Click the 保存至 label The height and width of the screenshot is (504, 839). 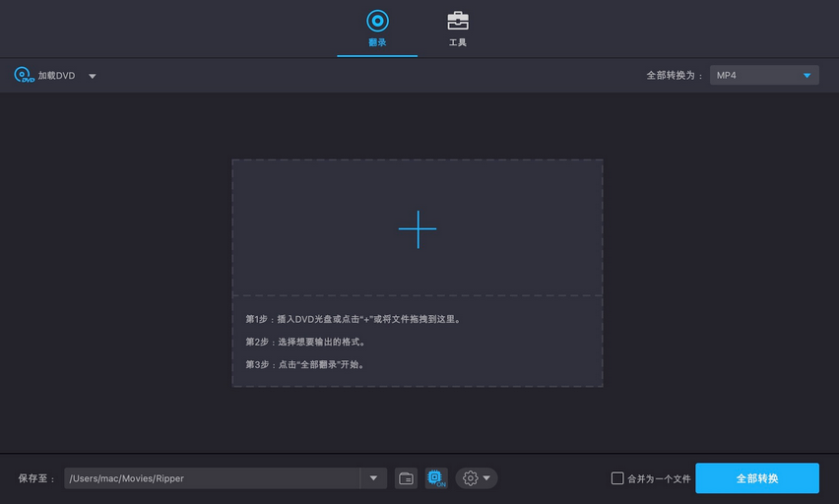point(36,478)
